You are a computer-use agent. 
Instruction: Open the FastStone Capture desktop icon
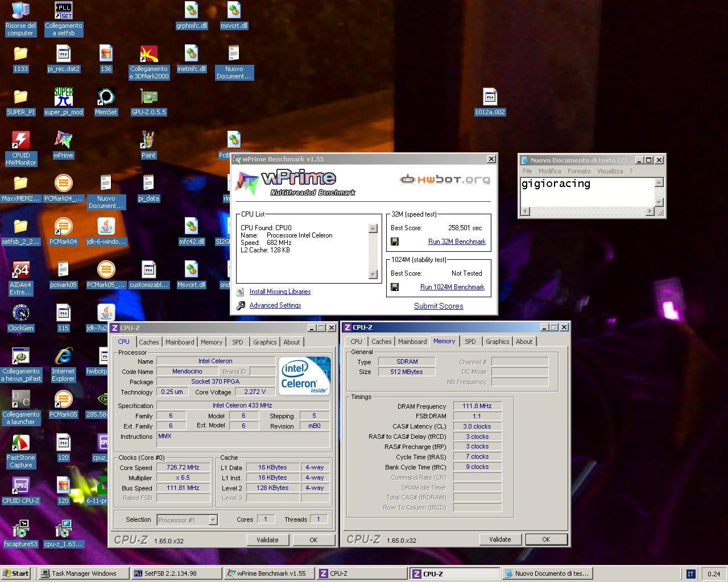click(20, 451)
